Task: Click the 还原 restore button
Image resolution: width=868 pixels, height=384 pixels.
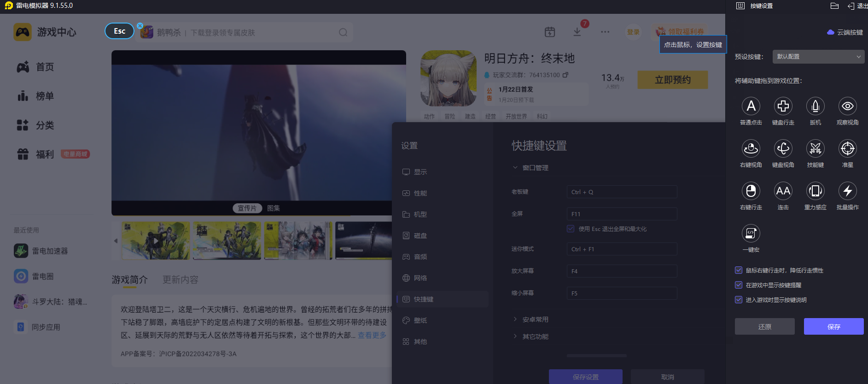Action: pos(765,326)
